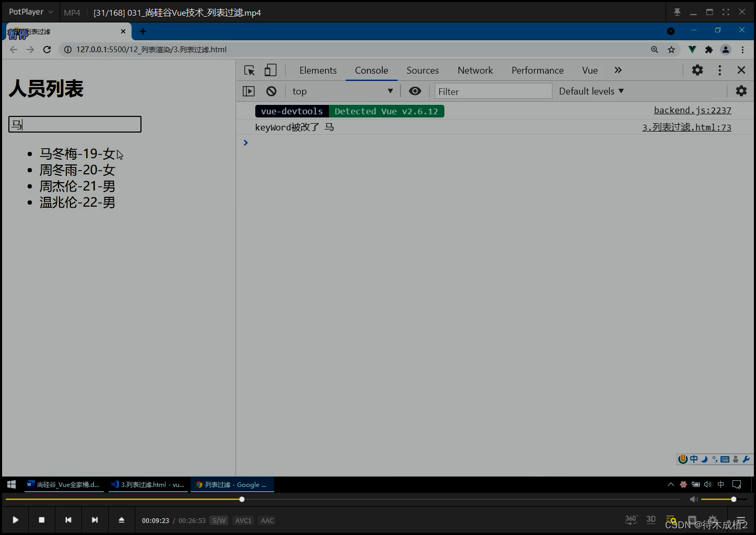The image size is (756, 535).
Task: Play the video in PotPlayer
Action: [x=15, y=520]
